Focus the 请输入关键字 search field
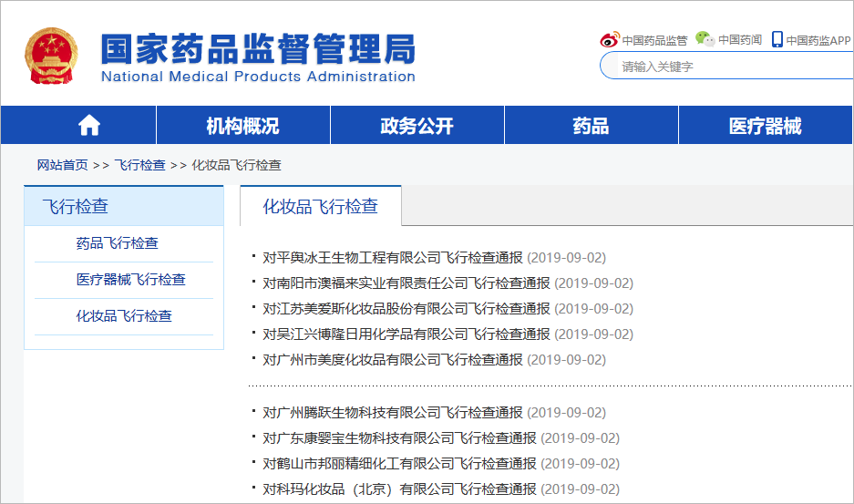The height and width of the screenshot is (504, 854). [x=727, y=67]
